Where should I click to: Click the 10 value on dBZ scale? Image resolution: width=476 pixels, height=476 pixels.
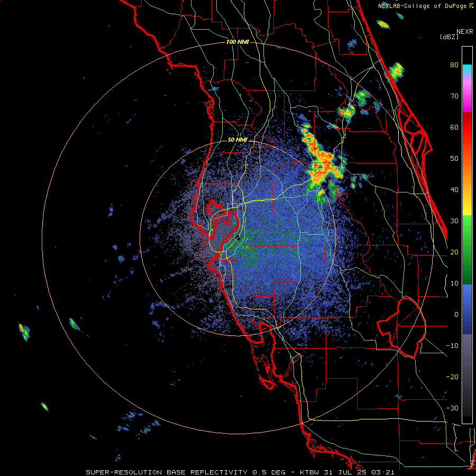coord(454,283)
